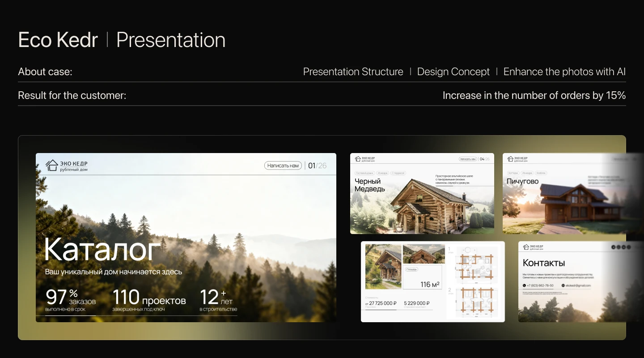
Task: Open the ekokedr@gmail.com email link
Action: click(x=578, y=286)
